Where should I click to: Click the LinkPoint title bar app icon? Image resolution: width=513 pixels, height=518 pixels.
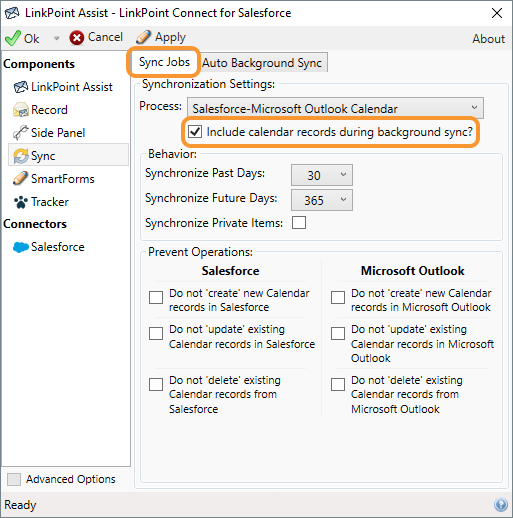coord(12,13)
